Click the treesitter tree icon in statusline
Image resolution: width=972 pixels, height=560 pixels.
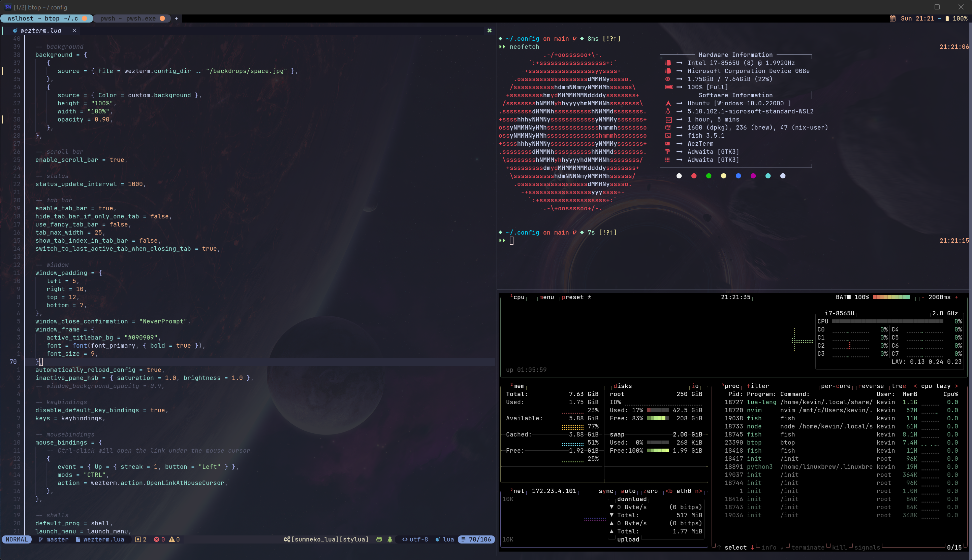click(389, 539)
